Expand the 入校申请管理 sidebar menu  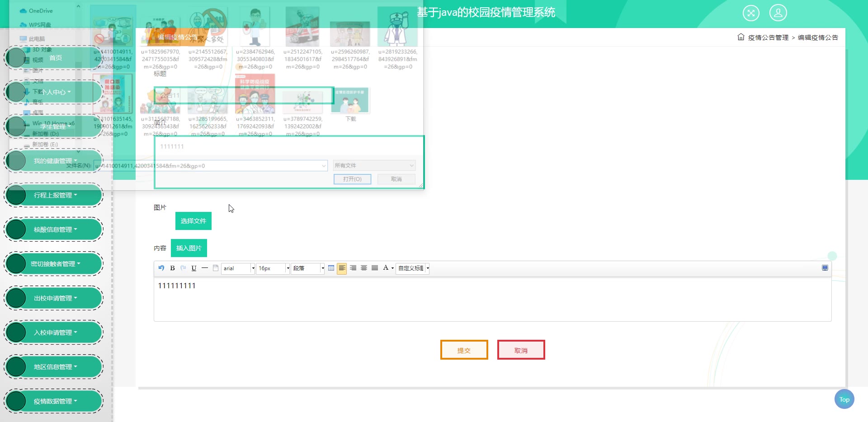53,333
